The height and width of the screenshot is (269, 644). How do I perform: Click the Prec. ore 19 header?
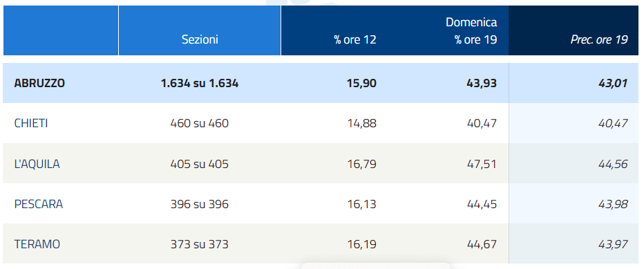[x=599, y=39]
